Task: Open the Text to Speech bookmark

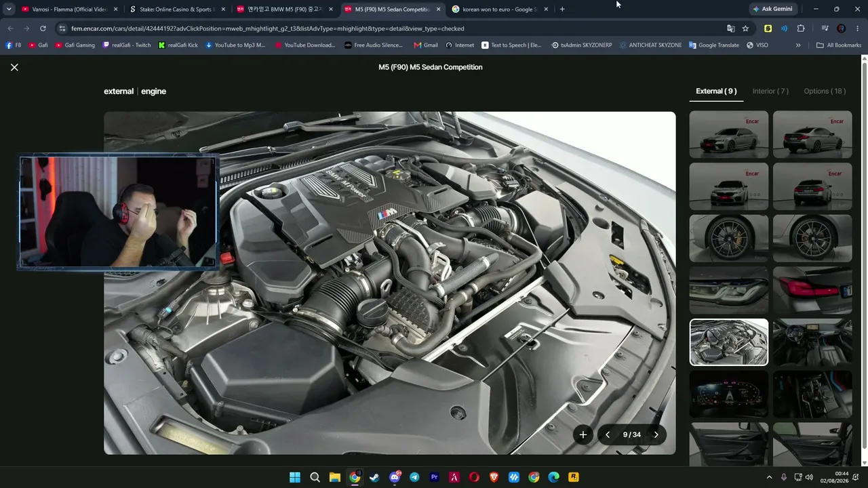Action: [512, 45]
